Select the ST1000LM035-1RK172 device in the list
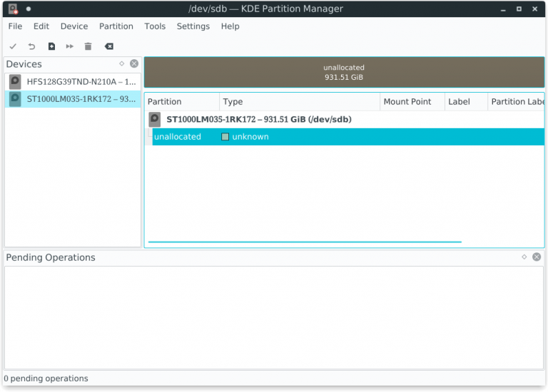 point(73,99)
